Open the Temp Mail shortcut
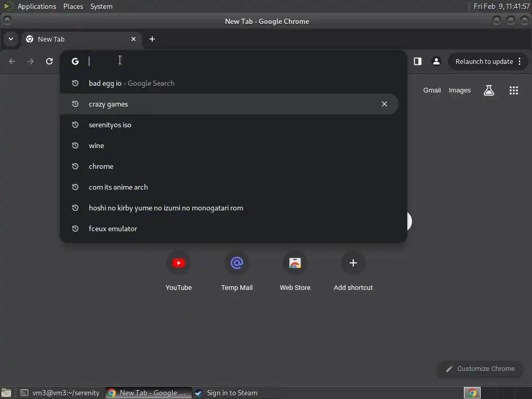532x399 pixels. [x=237, y=271]
